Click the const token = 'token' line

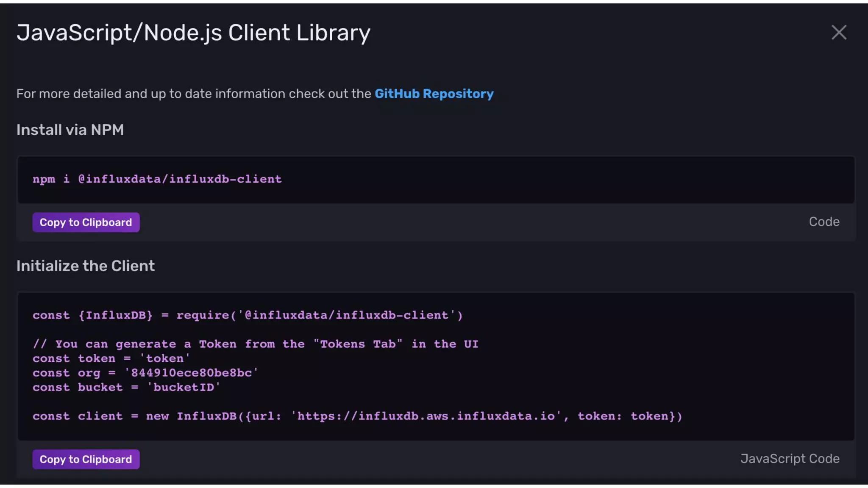pos(111,358)
